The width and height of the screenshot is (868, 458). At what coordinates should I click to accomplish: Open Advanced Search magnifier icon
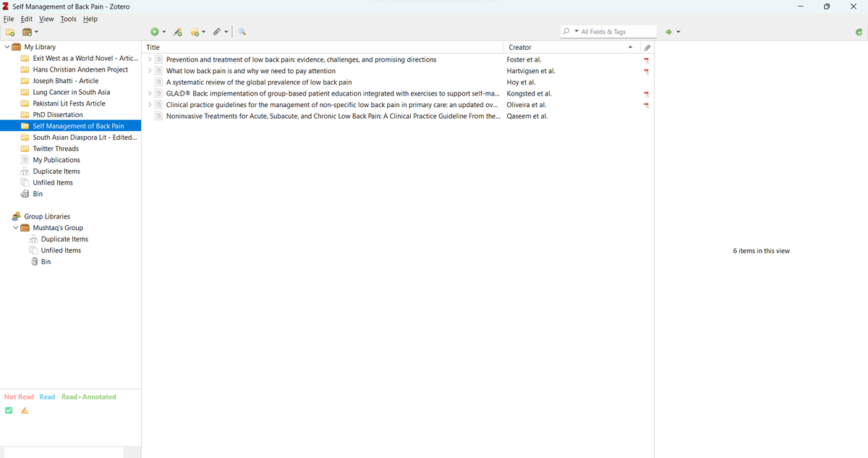(x=242, y=32)
